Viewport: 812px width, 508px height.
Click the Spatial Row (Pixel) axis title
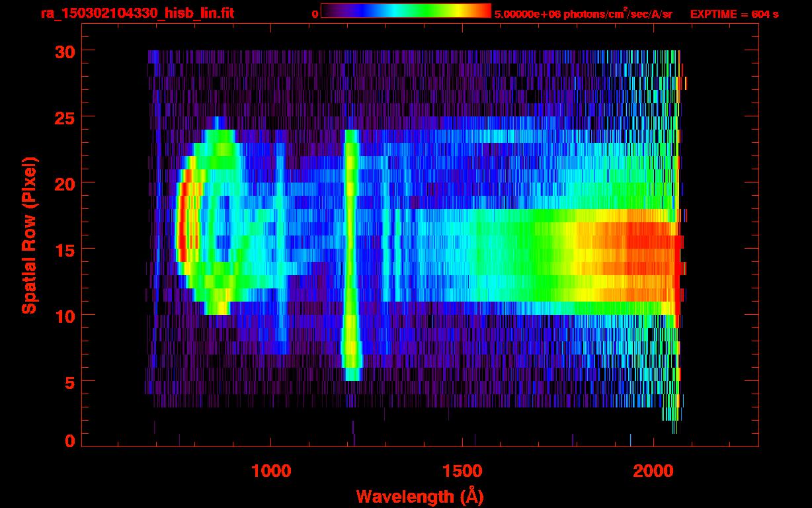pyautogui.click(x=29, y=235)
